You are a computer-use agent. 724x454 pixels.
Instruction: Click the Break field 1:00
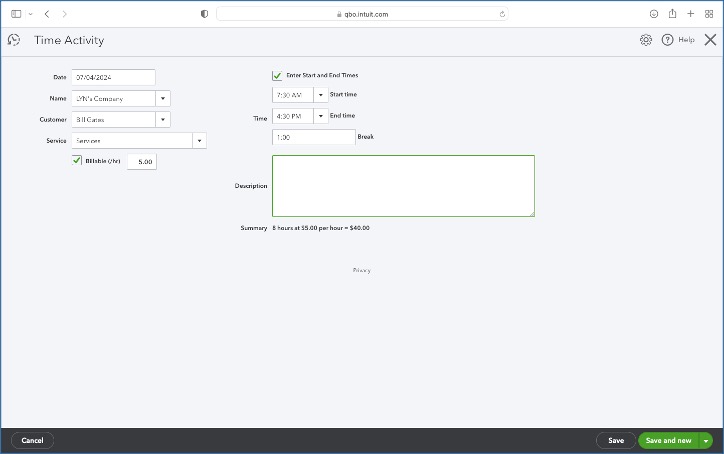[x=314, y=137]
